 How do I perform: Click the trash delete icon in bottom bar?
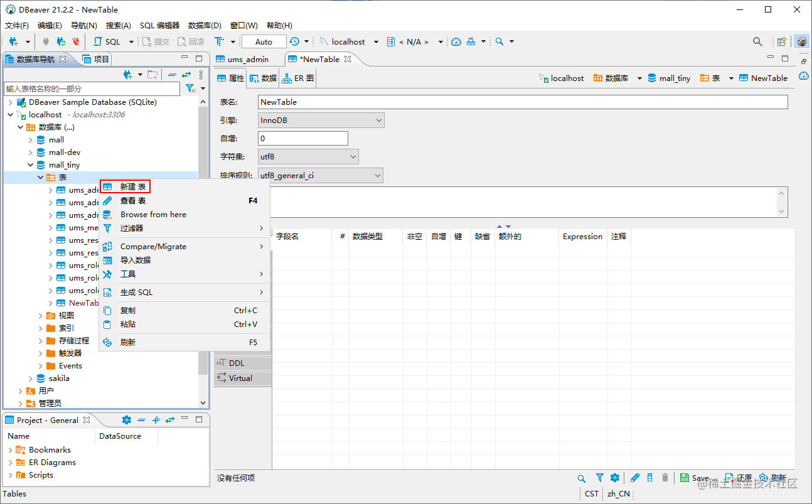tap(665, 478)
